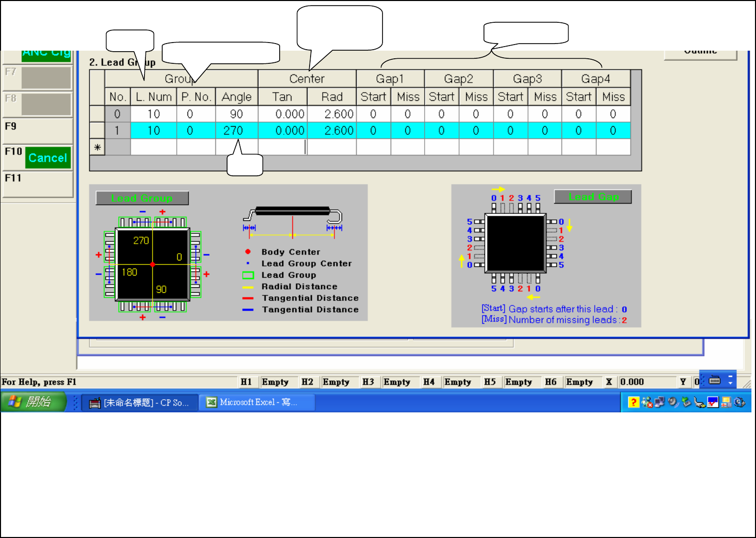Click the on-screen keyboard language bar icon
The width and height of the screenshot is (756, 538).
pyautogui.click(x=714, y=380)
